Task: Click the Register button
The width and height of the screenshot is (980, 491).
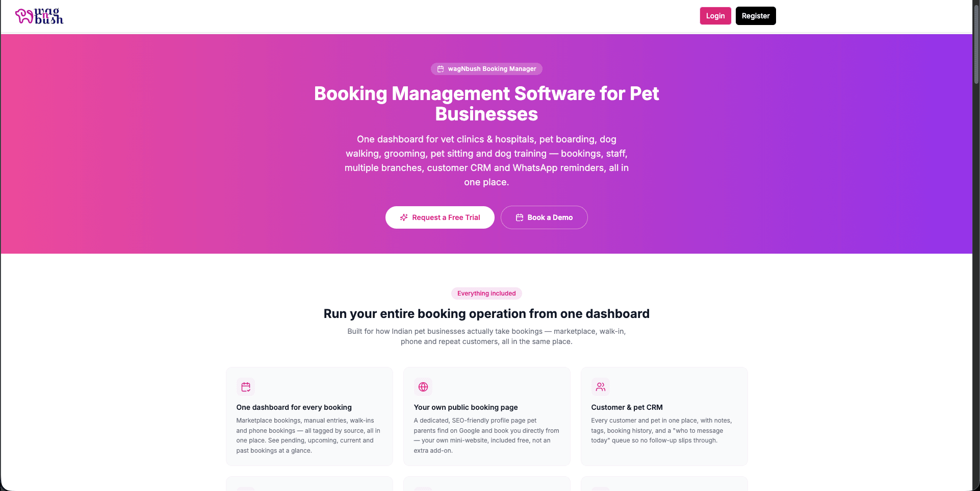Action: [x=756, y=16]
